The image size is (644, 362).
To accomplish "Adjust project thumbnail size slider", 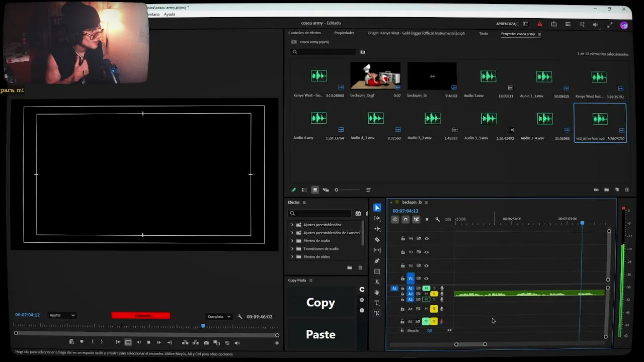I will point(347,190).
